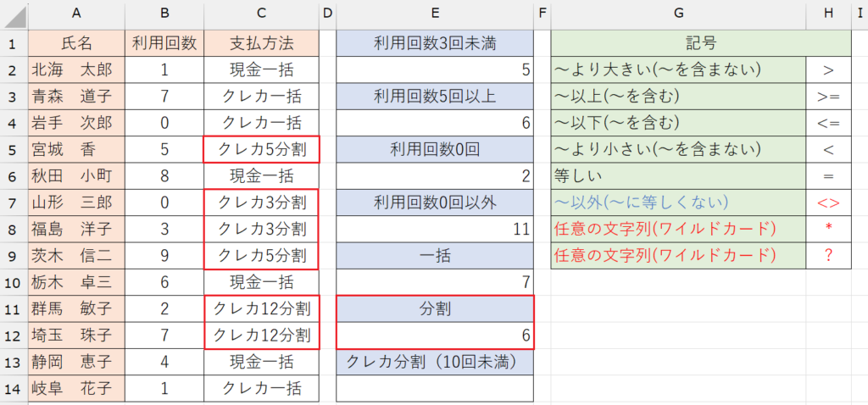Image resolution: width=868 pixels, height=405 pixels.
Task: Select cell with 岐阜 花子
Action: [77, 388]
